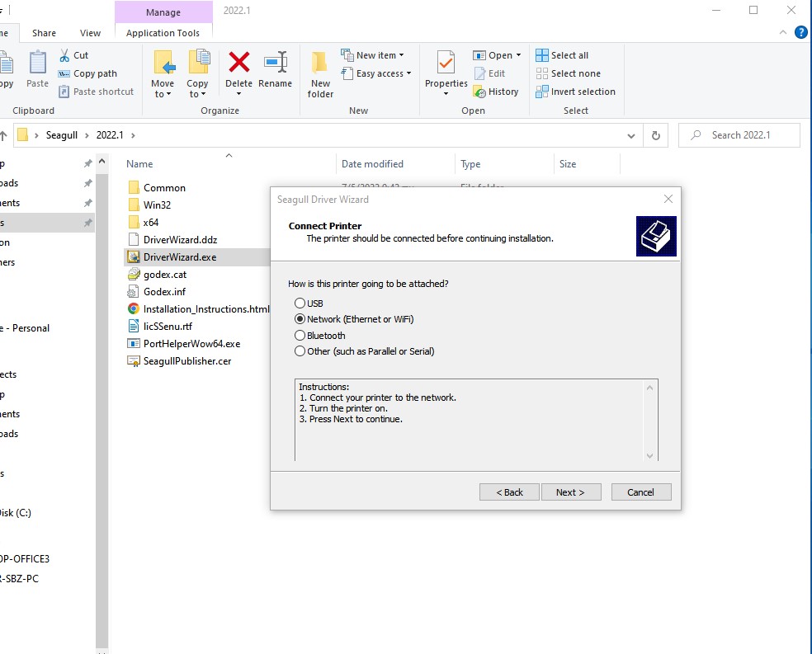The width and height of the screenshot is (812, 654).
Task: Click the Help question mark icon
Action: tap(801, 32)
